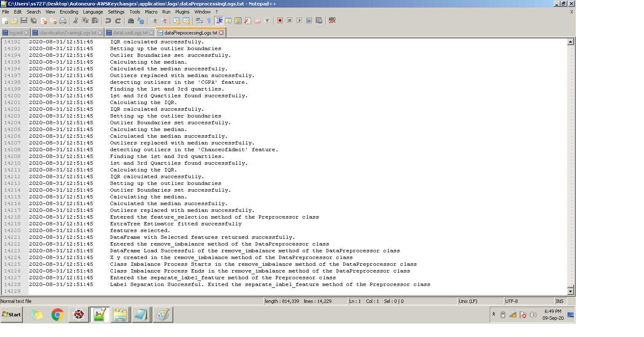Click 'detecting outliers in the 'CGPA' feature.'
This screenshot has height=337, width=644.
point(179,82)
